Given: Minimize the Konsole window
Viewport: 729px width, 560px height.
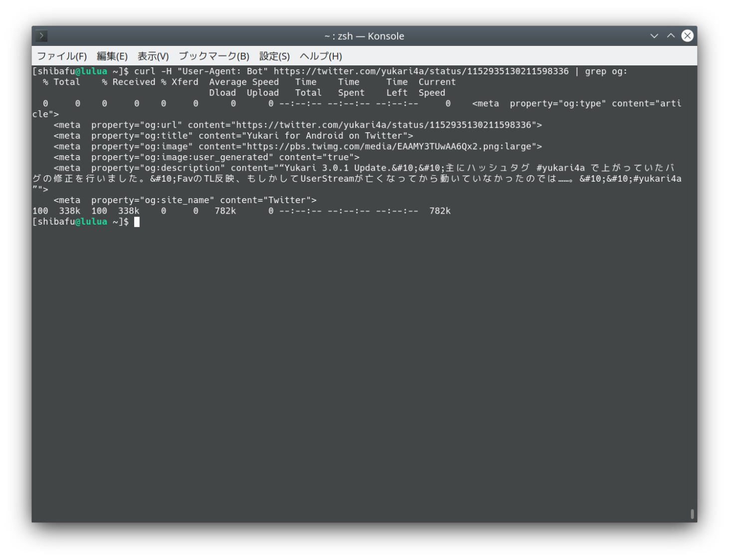Looking at the screenshot, I should pos(654,36).
